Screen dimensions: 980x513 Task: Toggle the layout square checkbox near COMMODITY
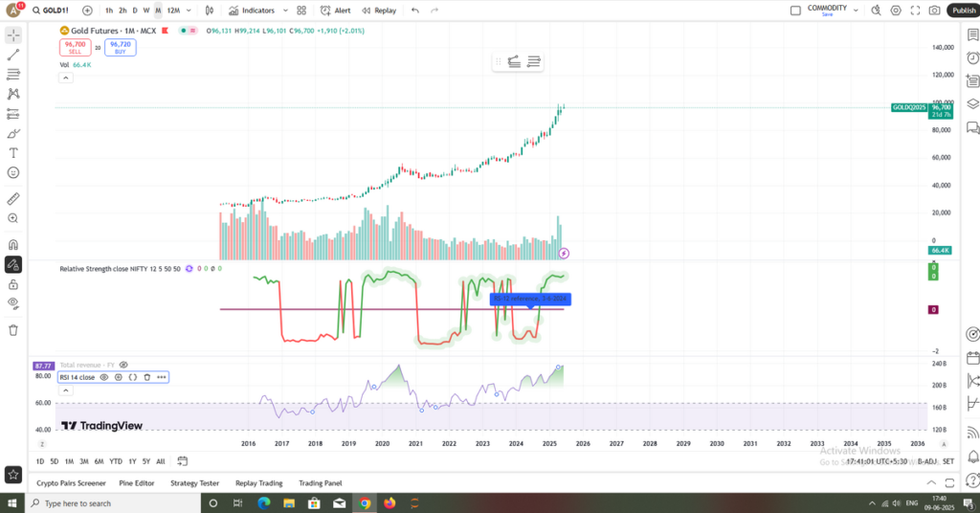pos(795,11)
